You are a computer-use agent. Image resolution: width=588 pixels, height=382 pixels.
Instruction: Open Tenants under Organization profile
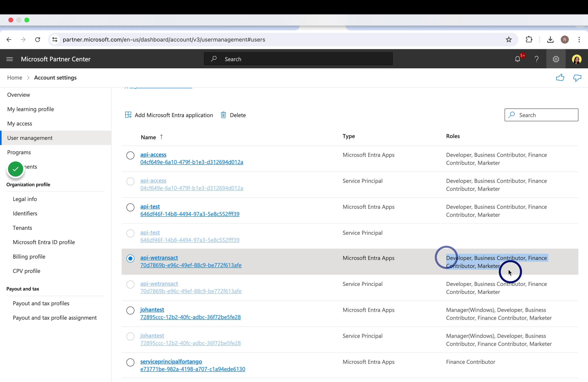tap(22, 228)
